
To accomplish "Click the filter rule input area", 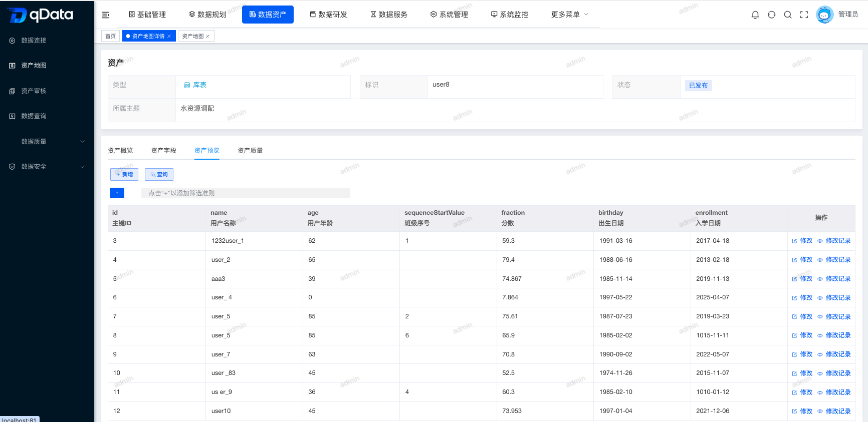I will tap(246, 193).
